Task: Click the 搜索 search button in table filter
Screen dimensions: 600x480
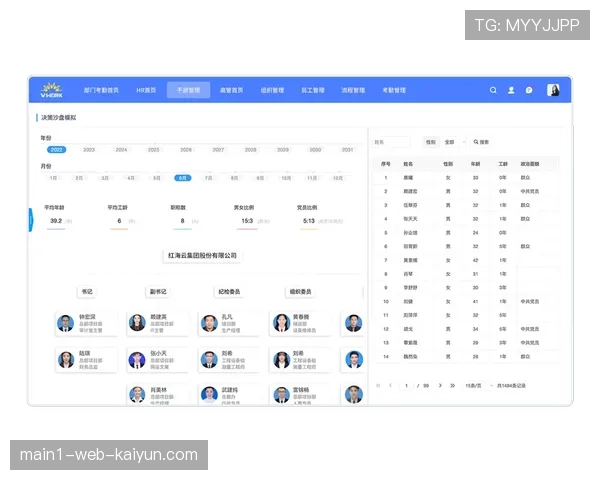Action: (481, 142)
